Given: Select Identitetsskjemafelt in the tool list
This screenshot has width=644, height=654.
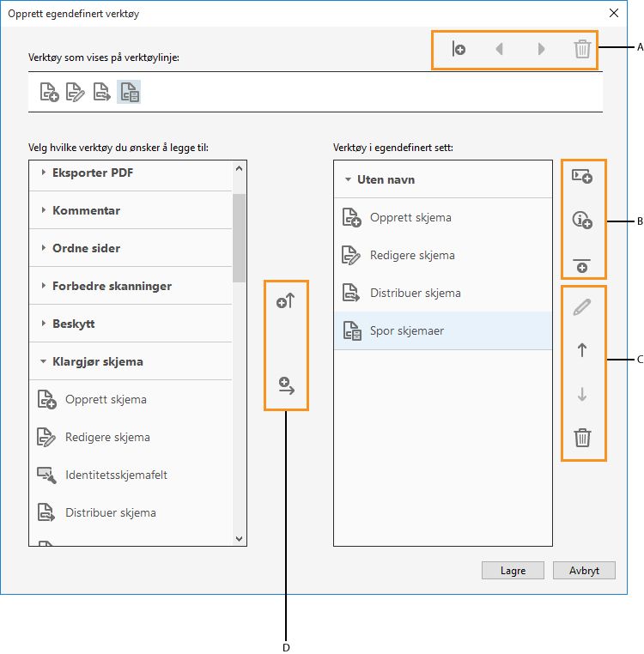Looking at the screenshot, I should (116, 475).
